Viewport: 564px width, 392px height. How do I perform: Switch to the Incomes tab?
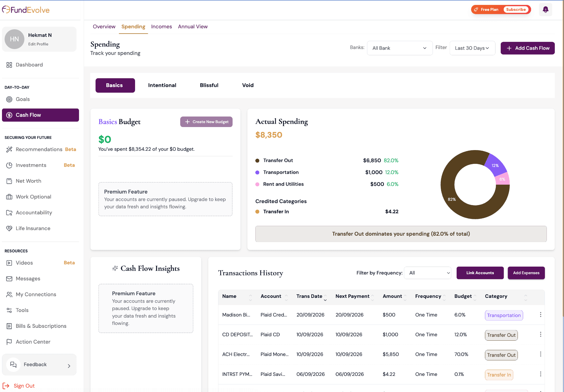coord(161,27)
